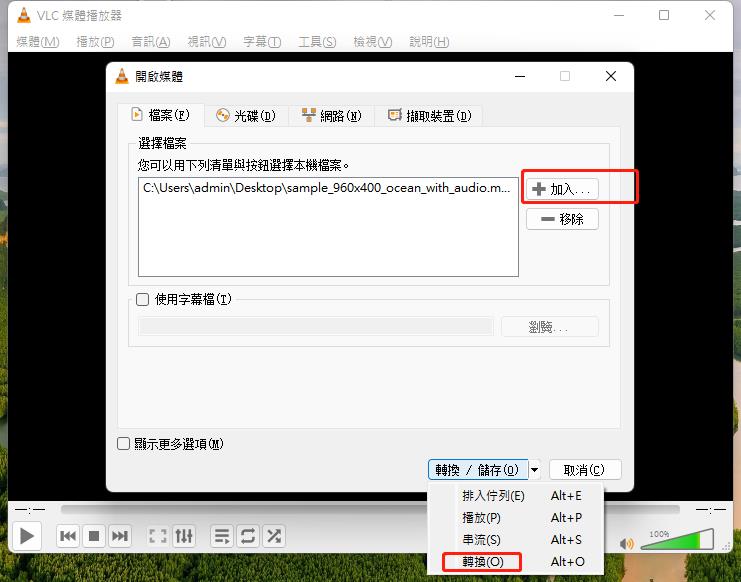This screenshot has height=582, width=741.
Task: Click the previous media button
Action: tap(68, 536)
